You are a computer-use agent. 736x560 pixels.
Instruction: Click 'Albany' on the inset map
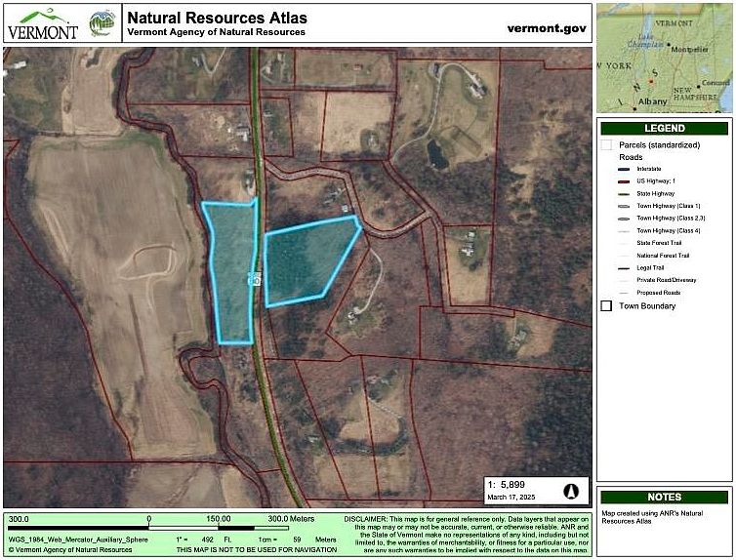(x=652, y=101)
